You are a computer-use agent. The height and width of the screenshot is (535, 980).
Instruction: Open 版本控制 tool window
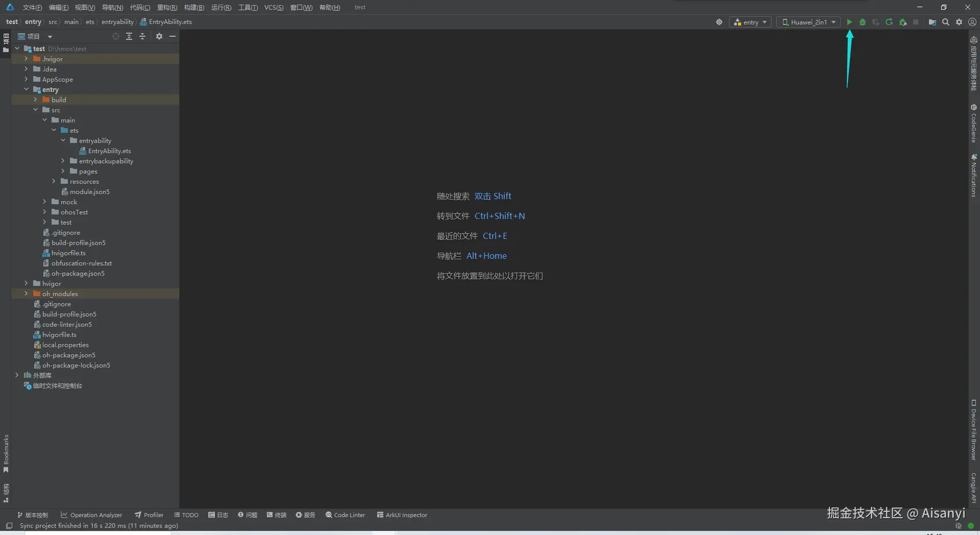point(33,515)
